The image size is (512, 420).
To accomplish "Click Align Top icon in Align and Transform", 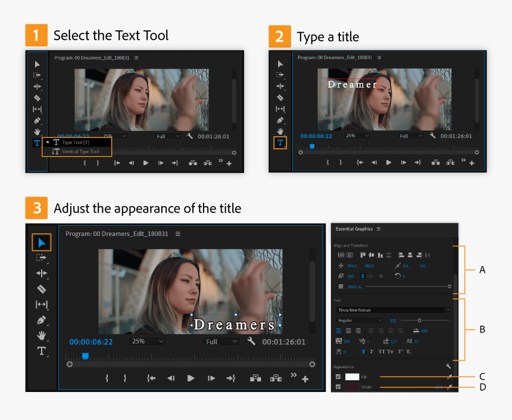I will pyautogui.click(x=363, y=255).
